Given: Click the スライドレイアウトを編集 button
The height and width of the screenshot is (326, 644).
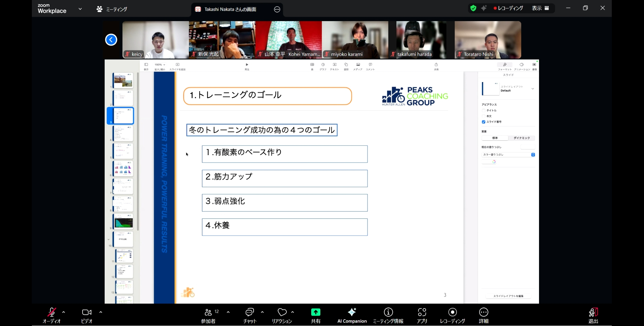Looking at the screenshot, I should (508, 297).
